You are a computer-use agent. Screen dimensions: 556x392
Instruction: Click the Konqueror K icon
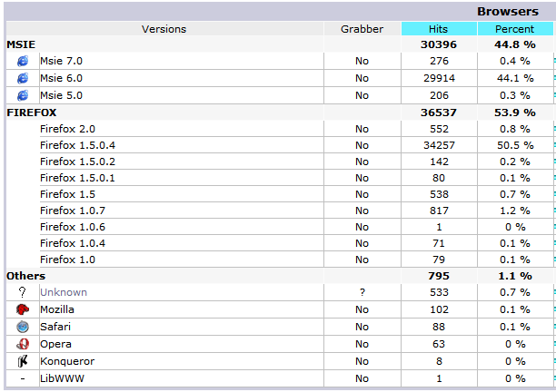(x=23, y=361)
